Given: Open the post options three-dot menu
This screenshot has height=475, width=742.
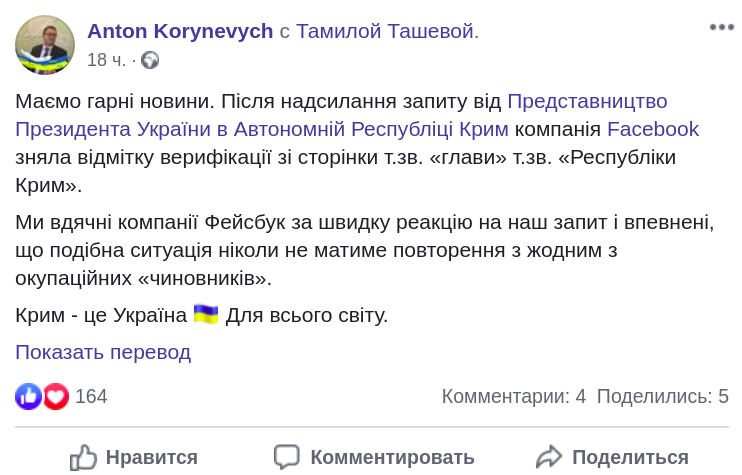Looking at the screenshot, I should tap(722, 27).
